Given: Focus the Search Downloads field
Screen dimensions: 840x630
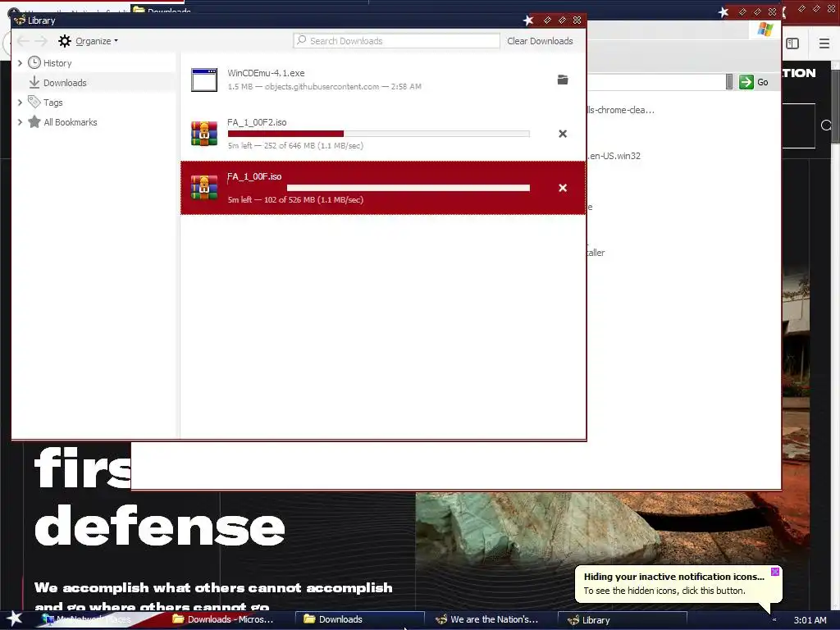Looking at the screenshot, I should (396, 41).
